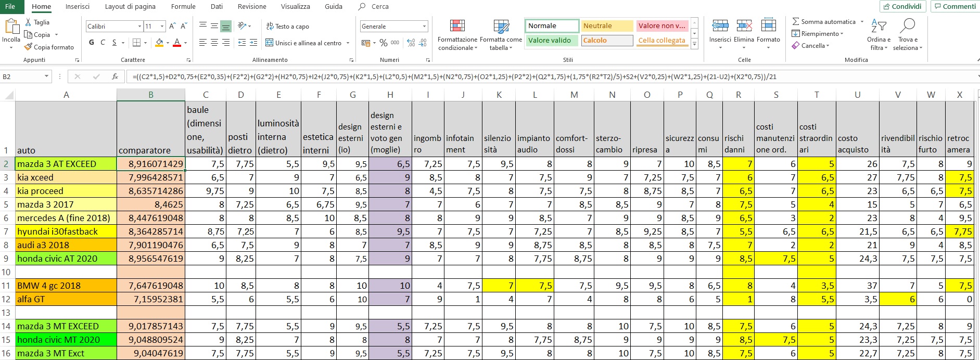
Task: Toggle underline (S) formatting
Action: point(114,43)
